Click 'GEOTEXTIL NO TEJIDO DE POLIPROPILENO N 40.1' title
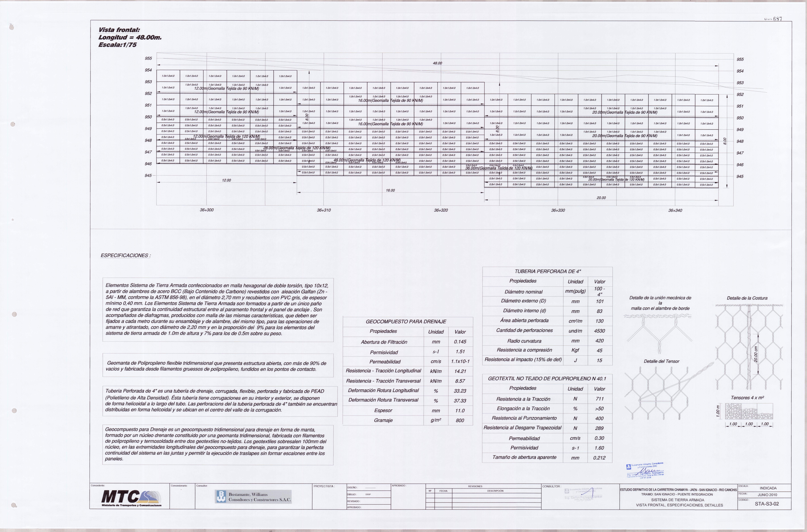Screen dimensions: 807x532 pyautogui.click(x=547, y=379)
